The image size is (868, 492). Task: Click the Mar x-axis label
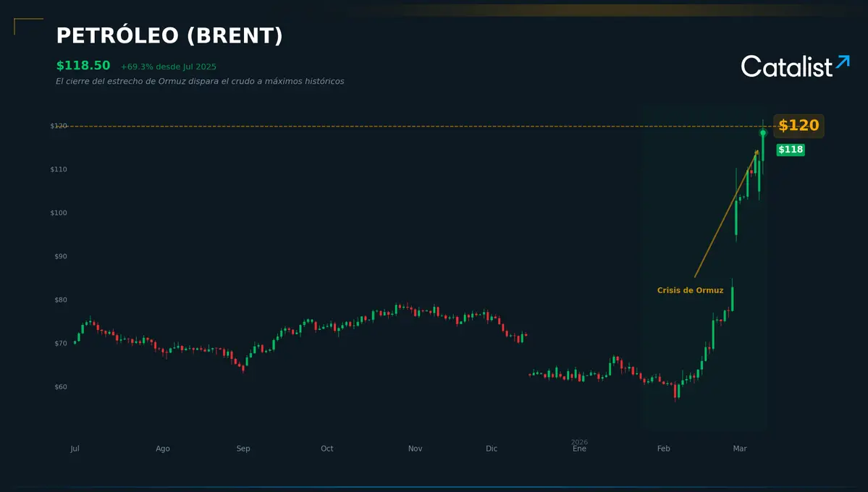point(740,449)
